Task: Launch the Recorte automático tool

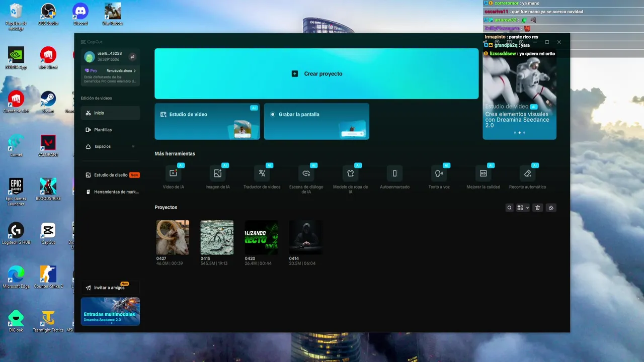Action: tap(527, 173)
